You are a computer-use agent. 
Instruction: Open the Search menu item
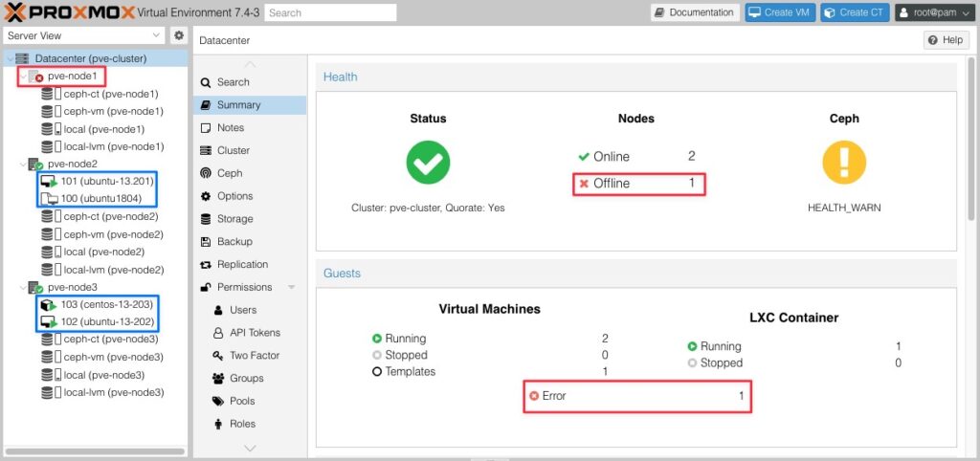[x=250, y=82]
